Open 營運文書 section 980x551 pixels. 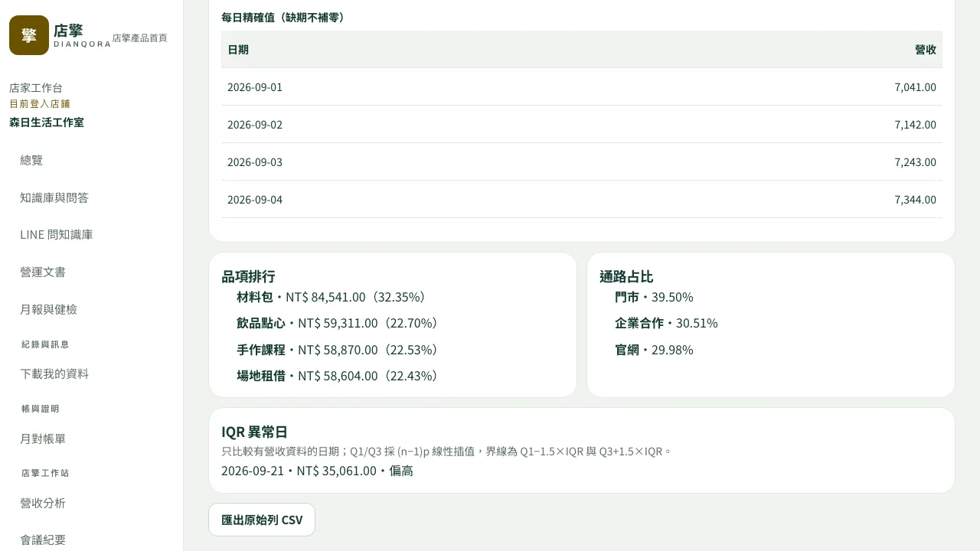43,272
